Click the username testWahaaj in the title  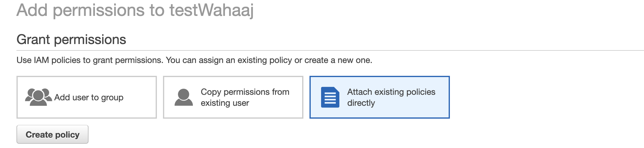tap(211, 10)
